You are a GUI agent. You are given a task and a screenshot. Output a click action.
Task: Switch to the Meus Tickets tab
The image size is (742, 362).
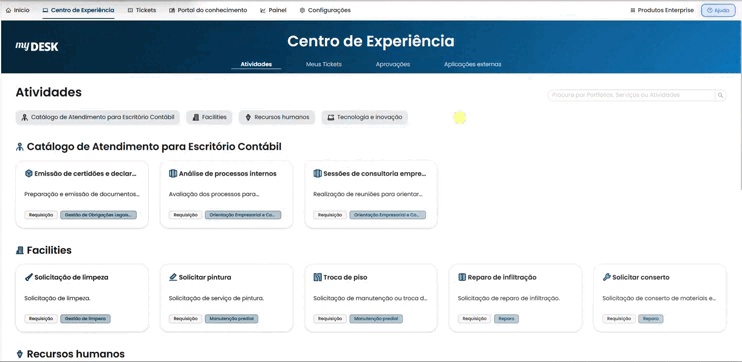tap(324, 64)
